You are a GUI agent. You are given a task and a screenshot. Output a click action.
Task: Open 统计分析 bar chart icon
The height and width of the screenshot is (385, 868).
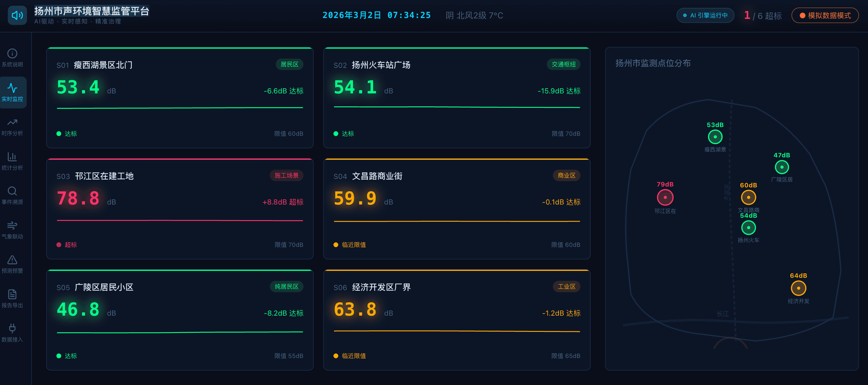coord(12,157)
